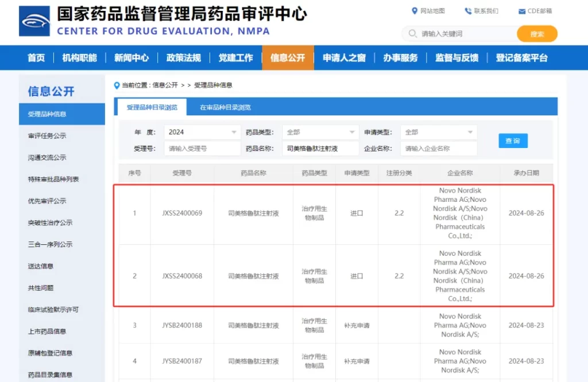Image resolution: width=588 pixels, height=382 pixels.
Task: Click 司美格鲁肽注射液 in row JXSS2400069
Action: point(253,213)
